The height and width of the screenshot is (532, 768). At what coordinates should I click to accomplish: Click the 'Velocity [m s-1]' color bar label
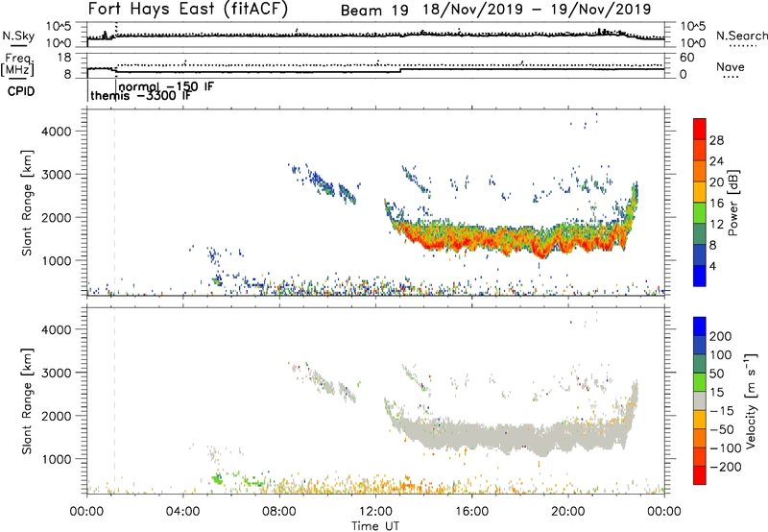point(751,400)
